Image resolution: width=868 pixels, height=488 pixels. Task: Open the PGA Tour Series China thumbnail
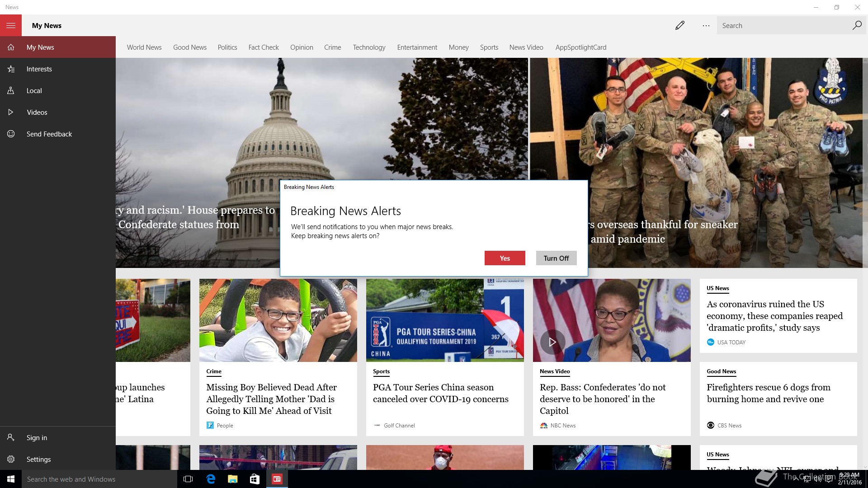(445, 320)
